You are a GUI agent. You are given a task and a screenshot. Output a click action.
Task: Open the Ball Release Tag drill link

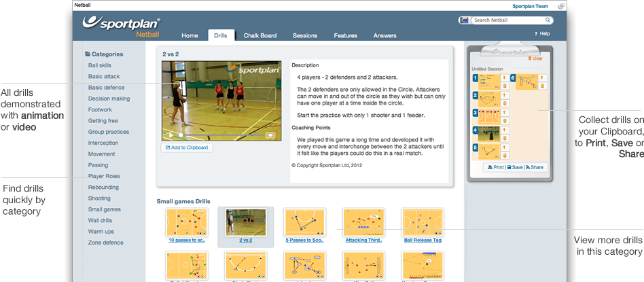(423, 240)
